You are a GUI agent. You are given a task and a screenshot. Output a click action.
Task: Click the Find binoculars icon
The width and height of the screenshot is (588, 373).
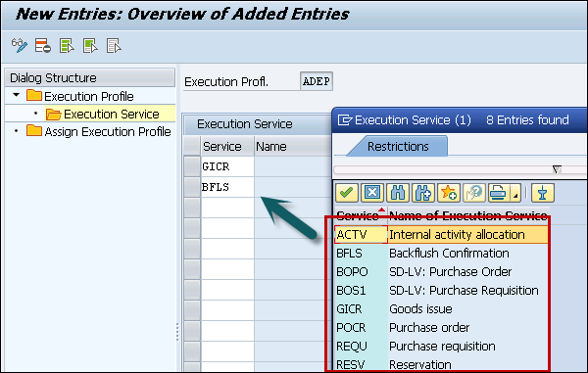tap(398, 193)
